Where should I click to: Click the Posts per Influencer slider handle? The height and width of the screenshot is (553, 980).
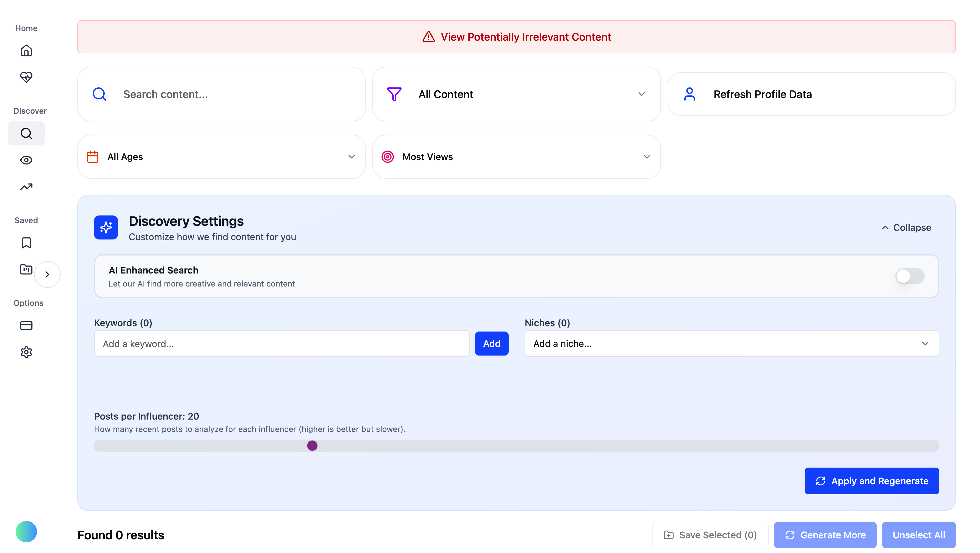coord(312,445)
